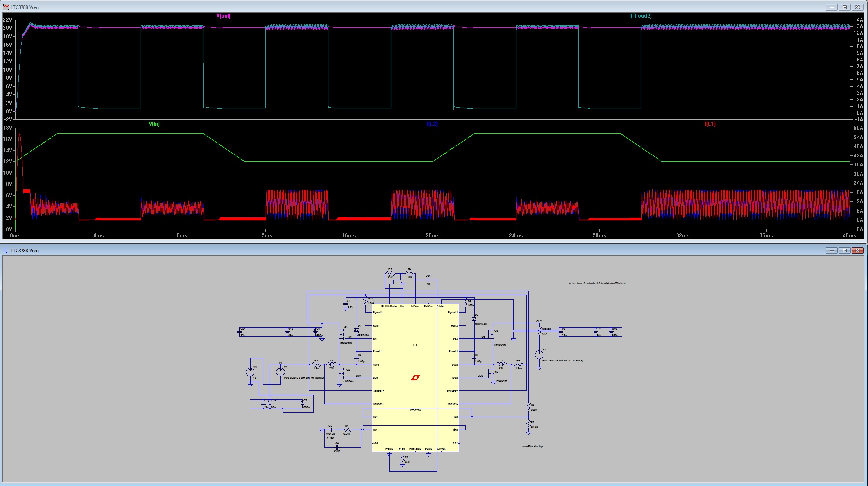Click diode D1 symbol
Image resolution: width=868 pixels, height=486 pixels.
click(x=357, y=330)
